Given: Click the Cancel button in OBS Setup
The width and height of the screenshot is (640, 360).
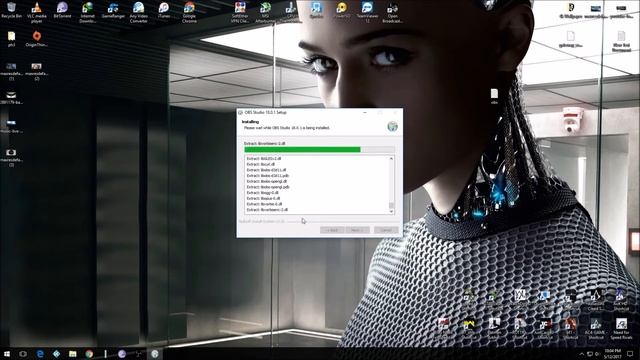Looking at the screenshot, I should pyautogui.click(x=386, y=230).
